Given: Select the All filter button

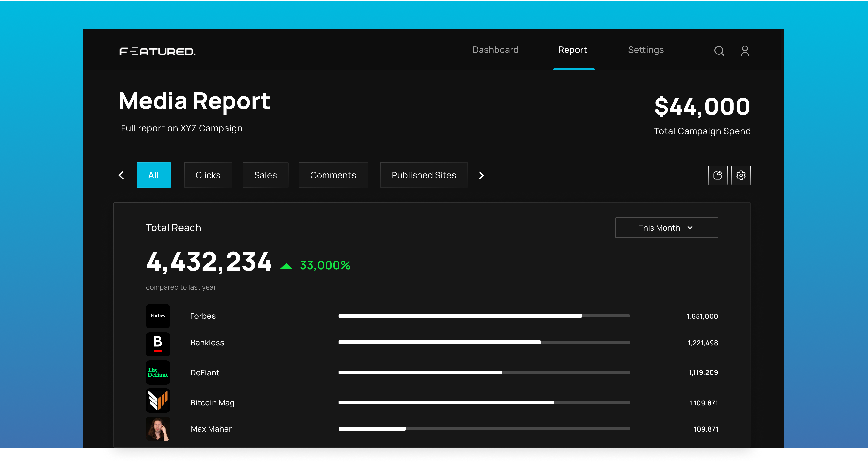Looking at the screenshot, I should click(154, 175).
